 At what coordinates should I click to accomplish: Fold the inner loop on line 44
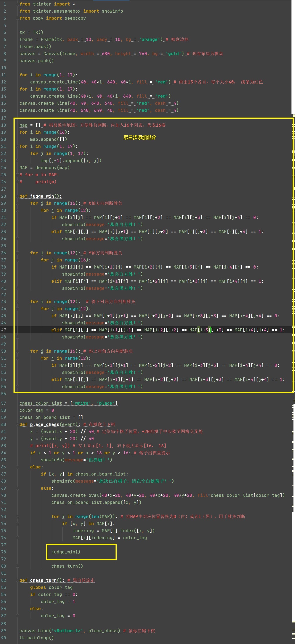point(18,309)
